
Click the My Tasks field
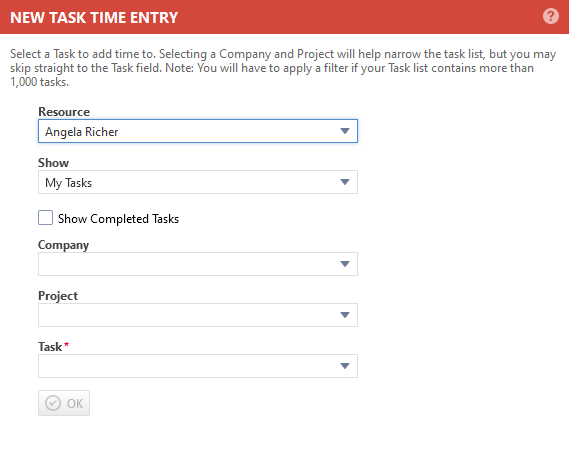pyautogui.click(x=198, y=182)
